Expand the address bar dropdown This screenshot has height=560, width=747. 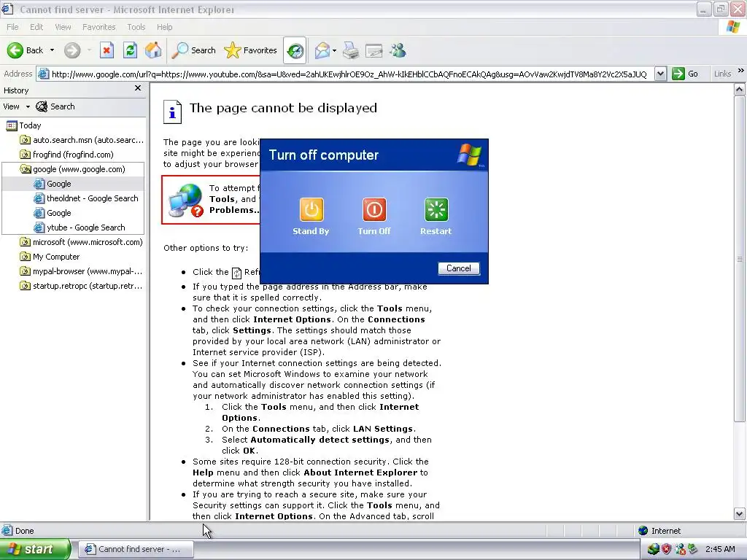pos(660,74)
